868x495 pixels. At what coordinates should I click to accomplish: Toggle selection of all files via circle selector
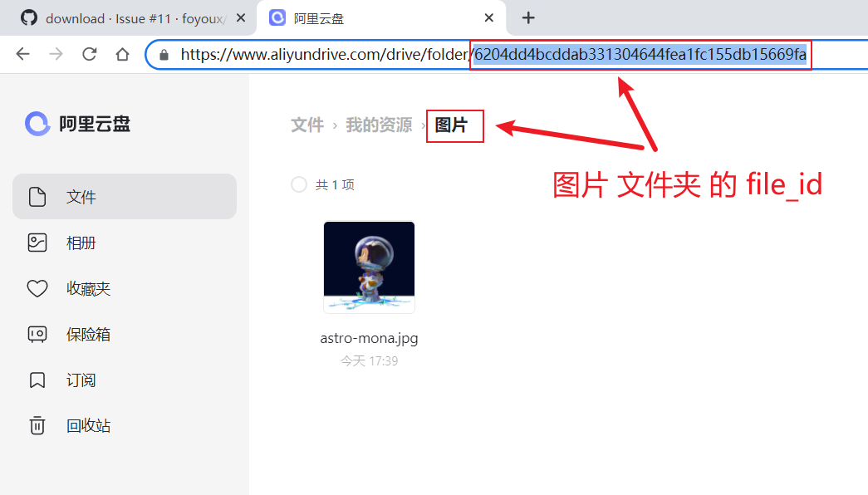pos(298,184)
